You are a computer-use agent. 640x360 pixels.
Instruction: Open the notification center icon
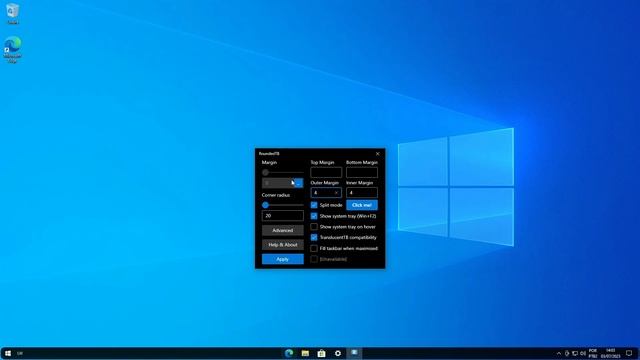pyautogui.click(x=629, y=353)
